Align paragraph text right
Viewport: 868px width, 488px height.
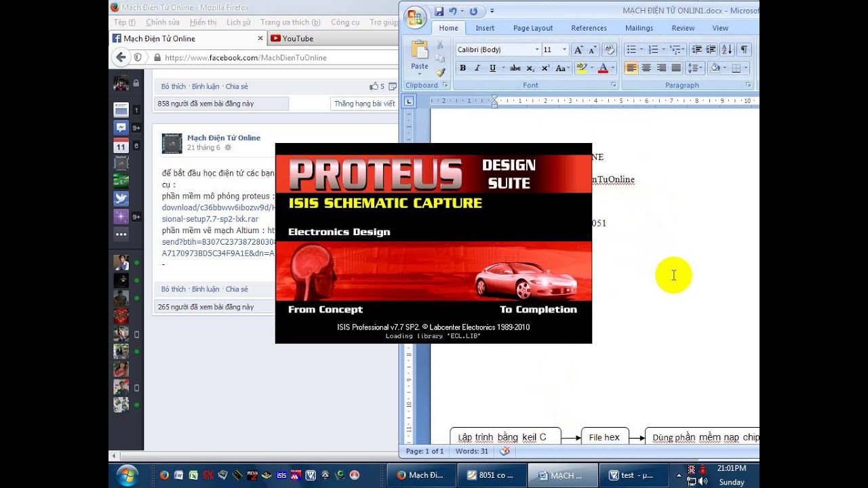[x=661, y=68]
